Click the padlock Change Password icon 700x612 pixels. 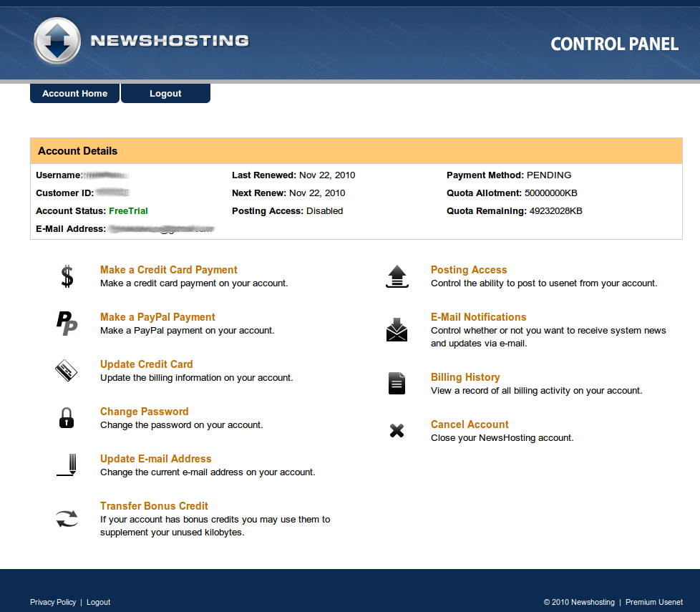[67, 418]
